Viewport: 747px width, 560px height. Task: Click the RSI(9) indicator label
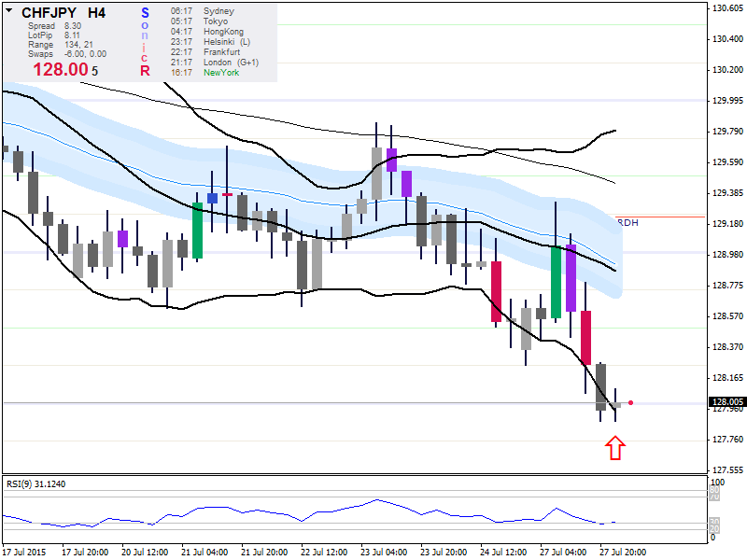click(37, 483)
